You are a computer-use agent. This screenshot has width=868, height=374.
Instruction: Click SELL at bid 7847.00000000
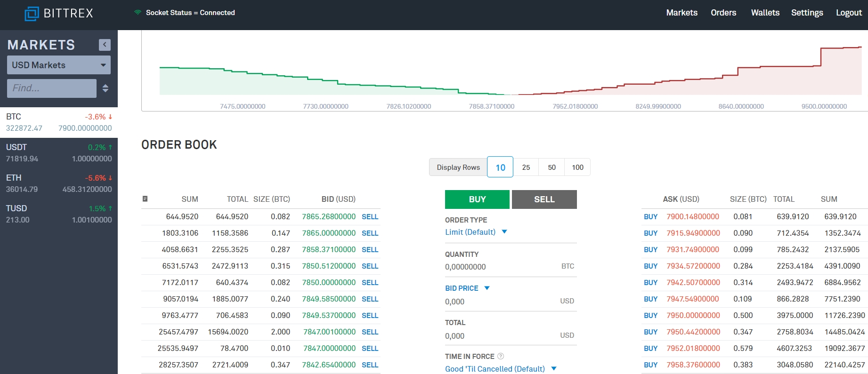[x=370, y=349]
